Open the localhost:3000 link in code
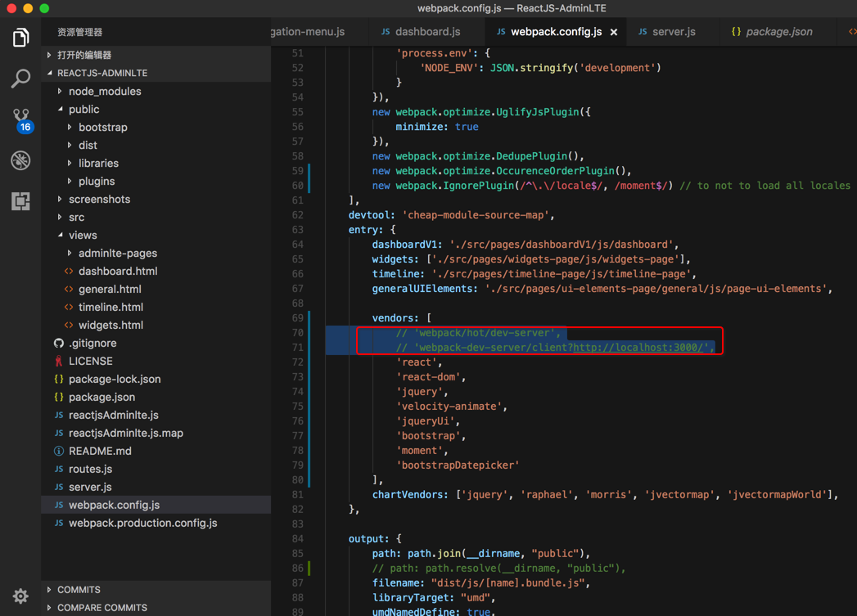Image resolution: width=857 pixels, height=616 pixels. 640,348
